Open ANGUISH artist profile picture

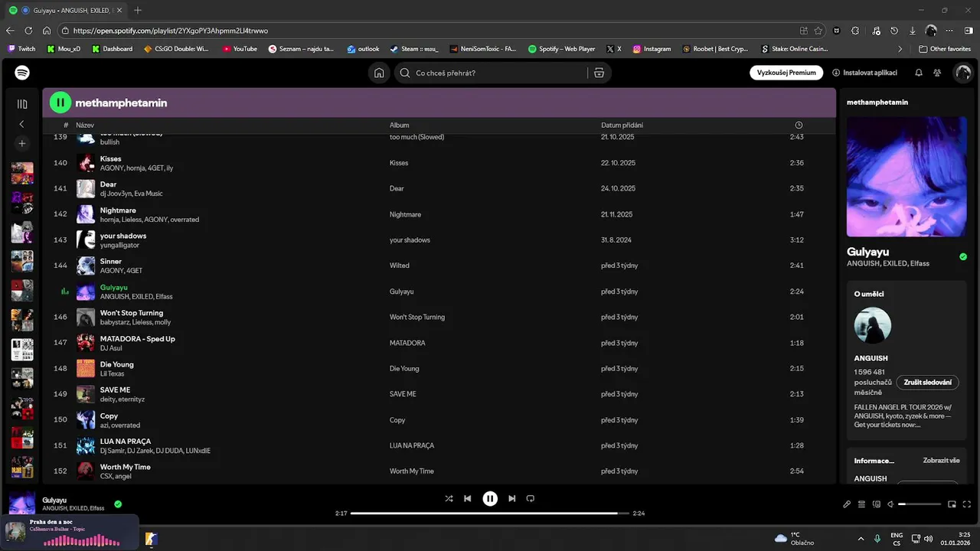point(873,326)
